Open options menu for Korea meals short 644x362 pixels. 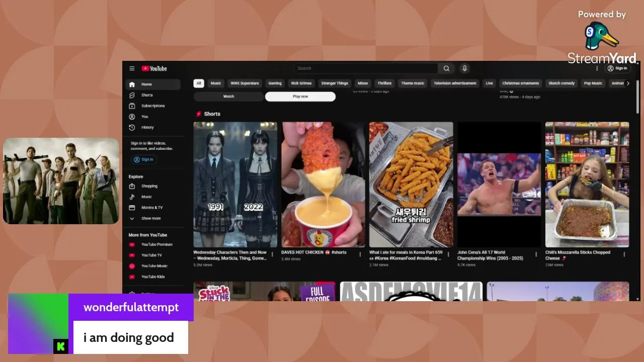pyautogui.click(x=448, y=254)
